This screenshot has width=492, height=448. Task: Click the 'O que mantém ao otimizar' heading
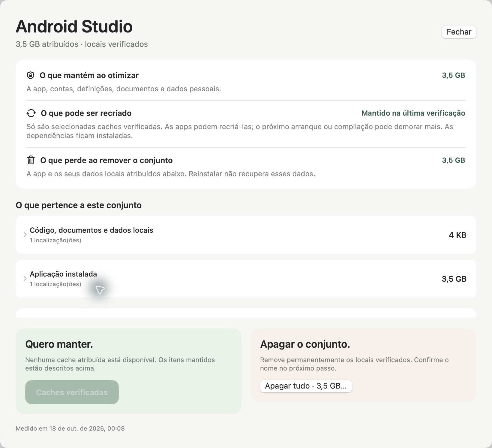(89, 75)
